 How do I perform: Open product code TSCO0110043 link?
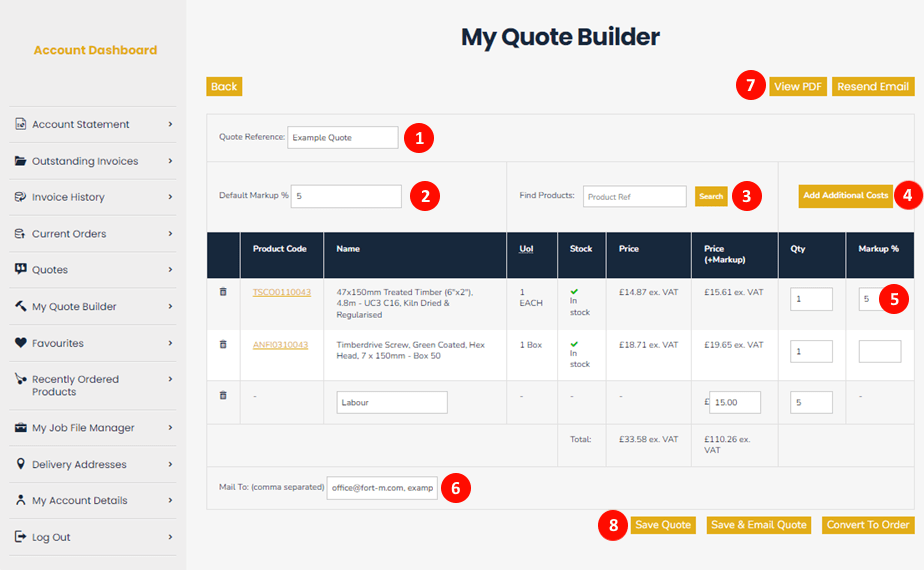(x=282, y=292)
